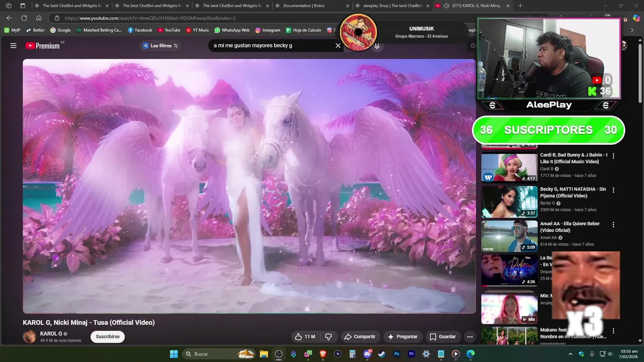Play Anuel AA Ella Quiere Beber thumbnail

tap(509, 235)
